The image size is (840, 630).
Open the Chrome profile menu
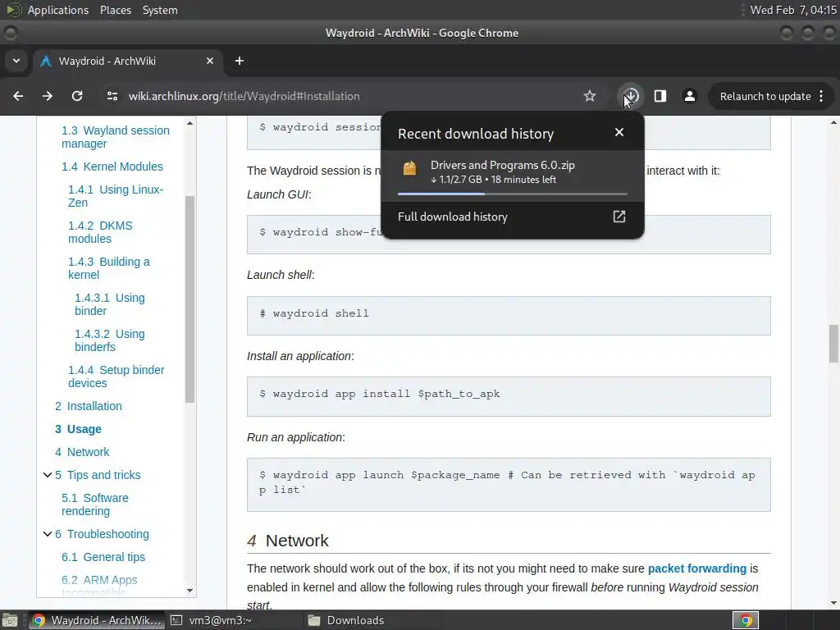(689, 96)
